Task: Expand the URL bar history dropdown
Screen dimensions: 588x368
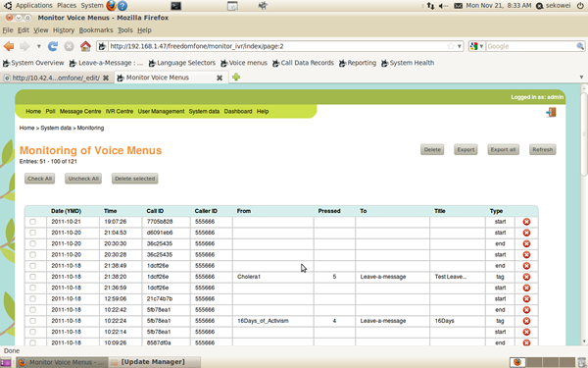Action: [460, 46]
